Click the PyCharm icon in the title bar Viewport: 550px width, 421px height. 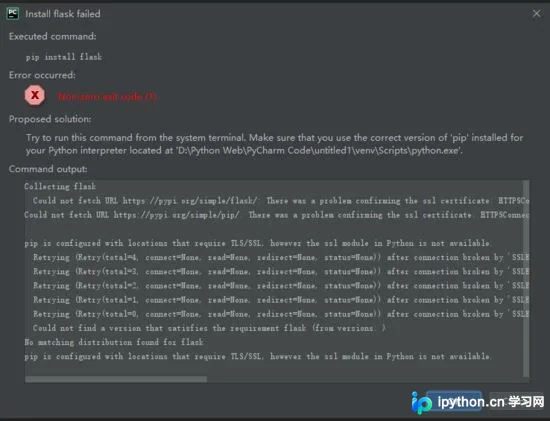13,14
